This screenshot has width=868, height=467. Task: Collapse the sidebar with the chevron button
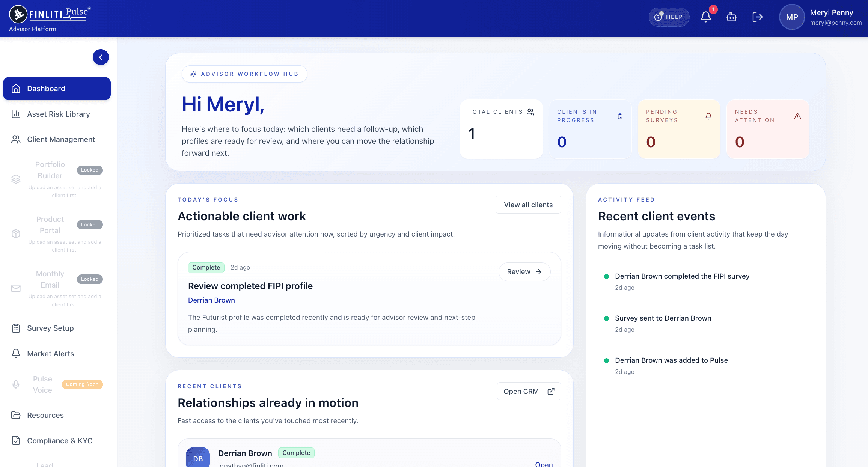101,57
